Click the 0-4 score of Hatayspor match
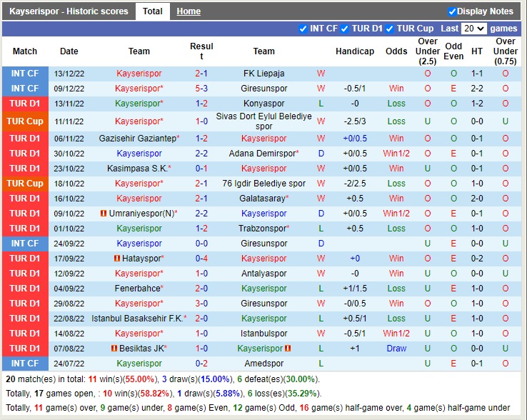This screenshot has width=527, height=420. [201, 259]
